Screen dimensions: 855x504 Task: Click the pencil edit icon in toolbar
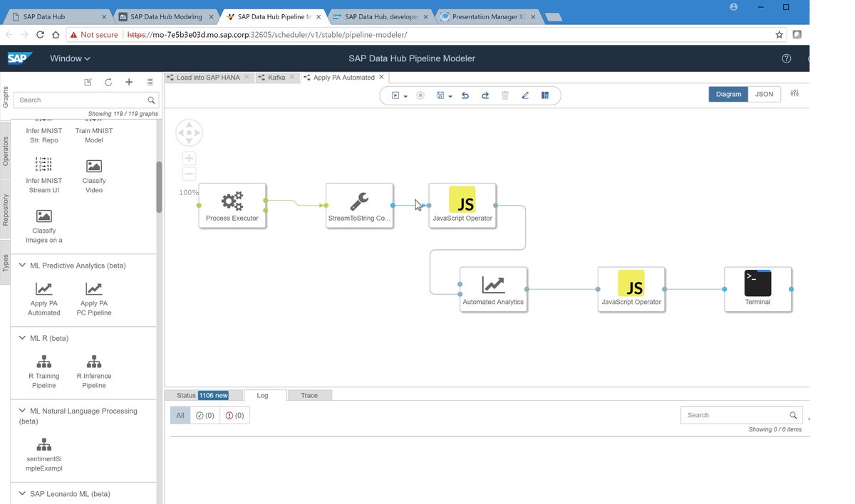coord(525,95)
